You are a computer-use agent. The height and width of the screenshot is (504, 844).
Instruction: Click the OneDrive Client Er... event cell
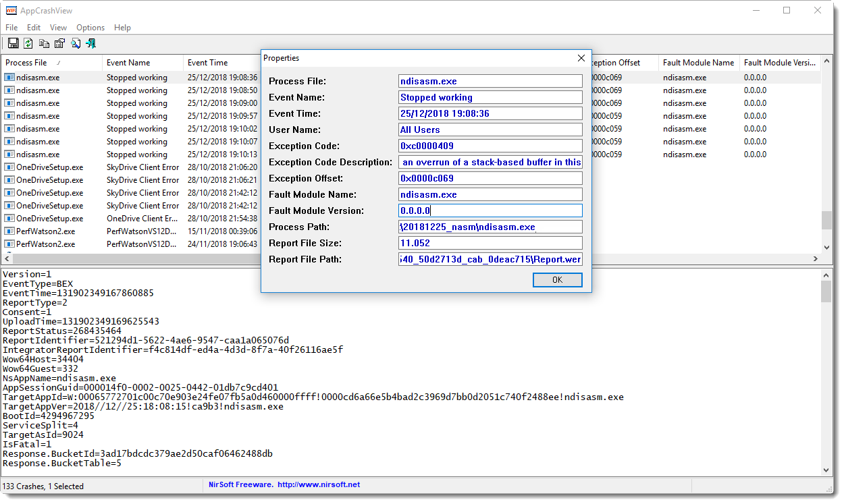(142, 219)
